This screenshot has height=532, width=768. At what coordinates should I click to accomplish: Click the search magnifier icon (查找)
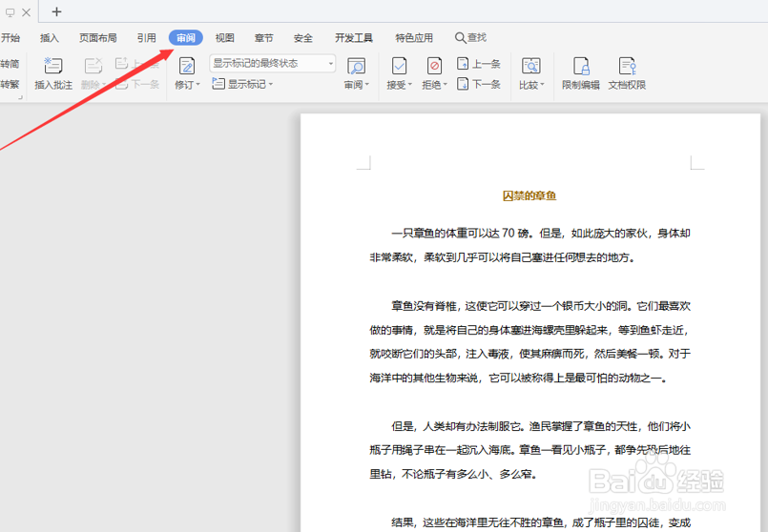(x=460, y=38)
